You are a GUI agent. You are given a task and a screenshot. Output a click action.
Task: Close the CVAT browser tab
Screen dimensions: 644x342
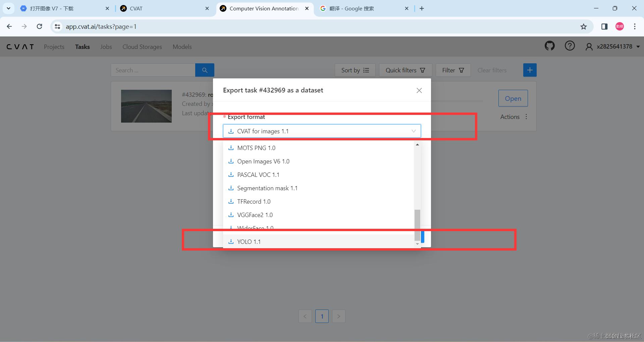(x=207, y=8)
